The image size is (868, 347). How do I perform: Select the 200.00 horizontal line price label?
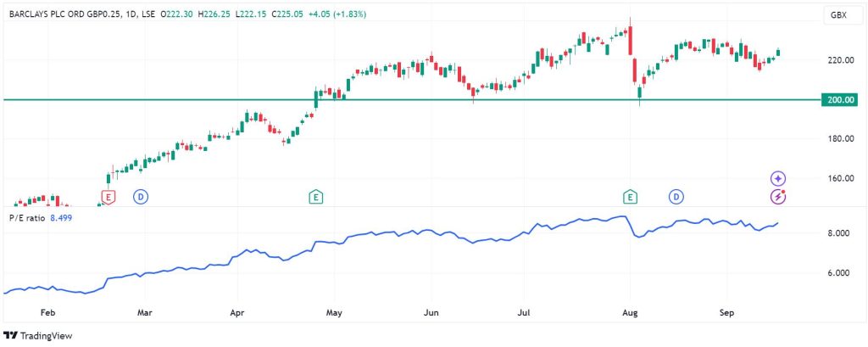click(x=840, y=100)
